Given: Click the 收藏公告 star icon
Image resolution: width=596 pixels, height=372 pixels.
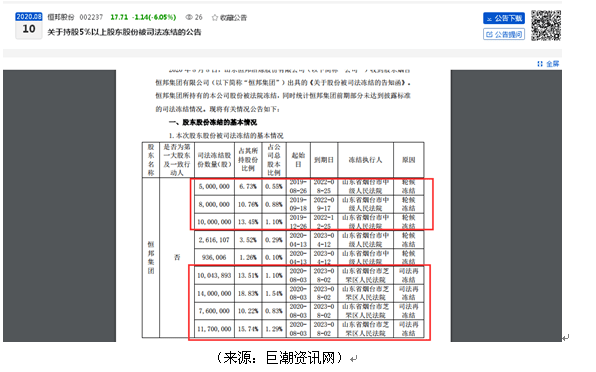Looking at the screenshot, I should [215, 17].
